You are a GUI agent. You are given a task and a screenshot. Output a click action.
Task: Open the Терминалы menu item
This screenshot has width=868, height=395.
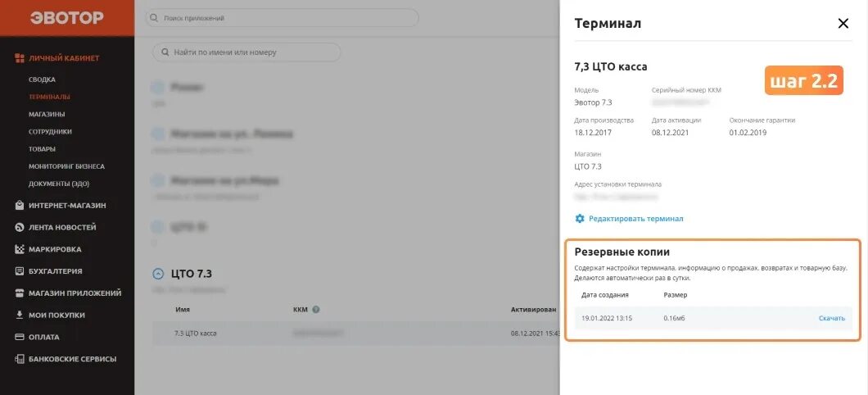49,97
